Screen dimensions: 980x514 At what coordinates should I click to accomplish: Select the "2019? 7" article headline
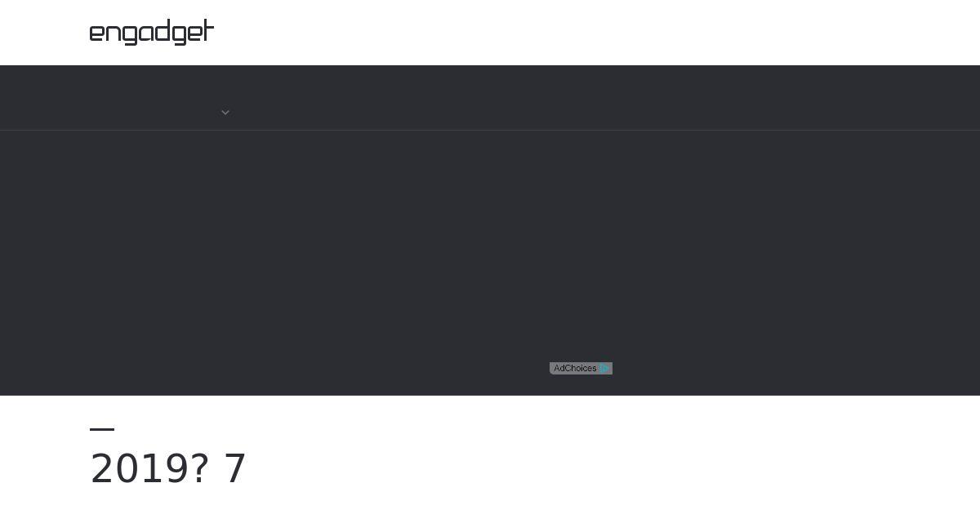point(168,469)
